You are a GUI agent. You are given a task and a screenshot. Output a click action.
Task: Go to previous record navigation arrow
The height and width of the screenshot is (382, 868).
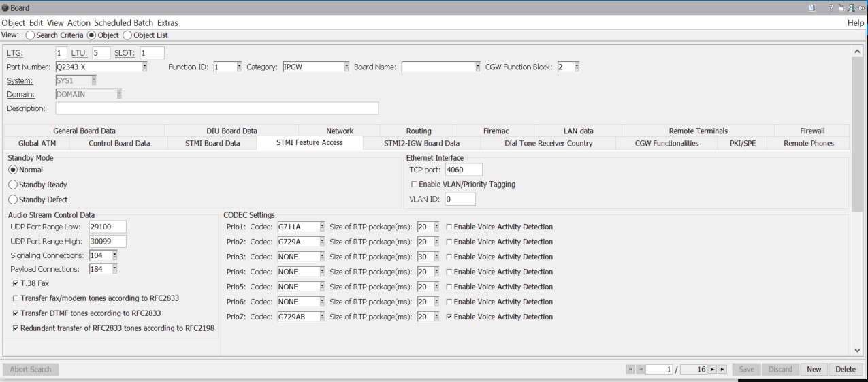coord(640,369)
